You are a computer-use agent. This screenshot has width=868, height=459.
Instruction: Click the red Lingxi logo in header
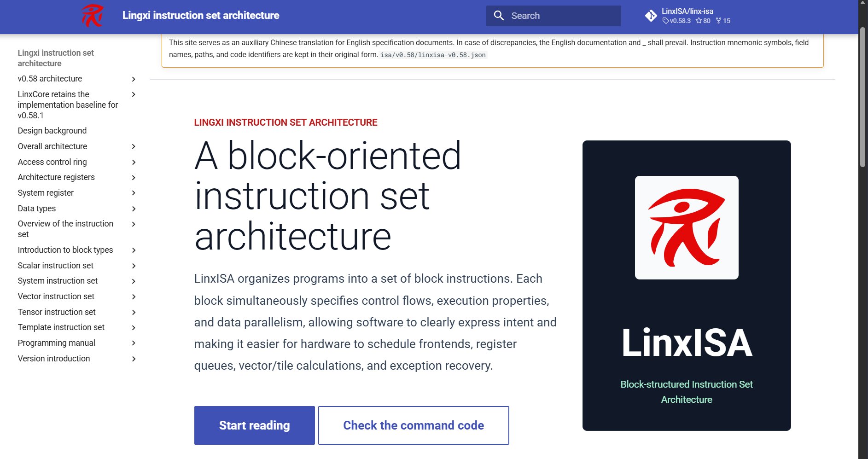coord(93,16)
